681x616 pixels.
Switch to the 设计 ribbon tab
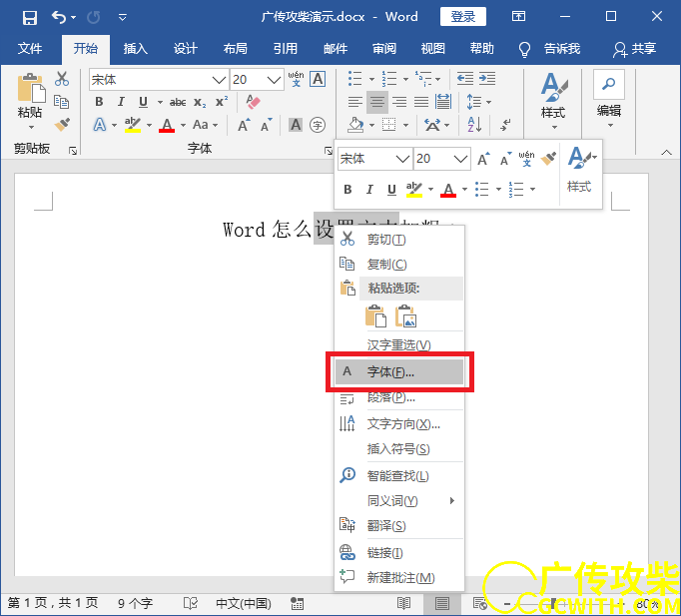[186, 48]
